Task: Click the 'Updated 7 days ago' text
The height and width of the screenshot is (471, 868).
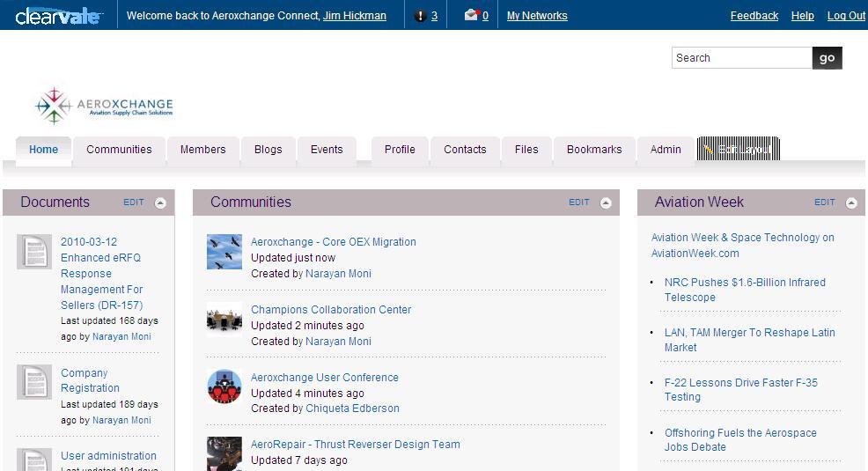Action: (x=299, y=460)
